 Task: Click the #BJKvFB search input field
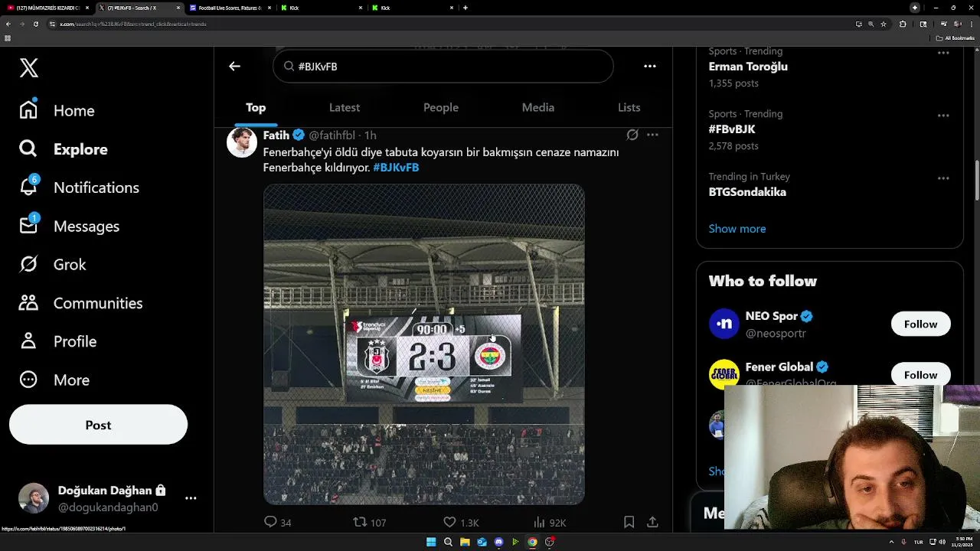click(x=443, y=67)
